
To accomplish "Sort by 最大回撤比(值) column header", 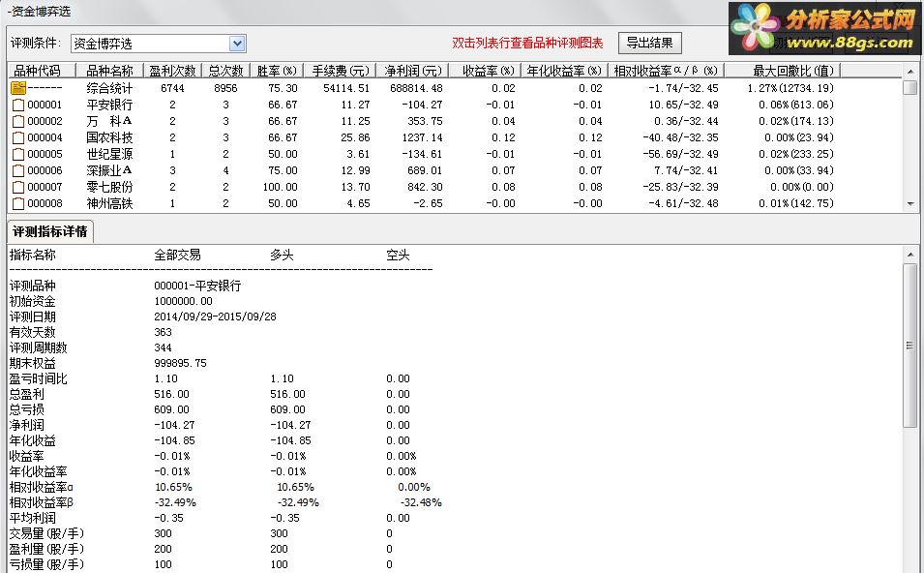I will pyautogui.click(x=783, y=71).
